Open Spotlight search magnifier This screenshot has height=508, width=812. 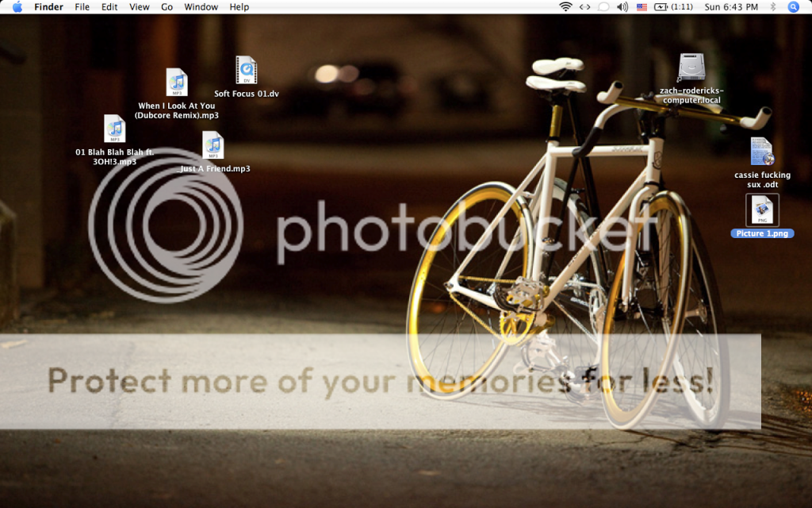tap(793, 7)
